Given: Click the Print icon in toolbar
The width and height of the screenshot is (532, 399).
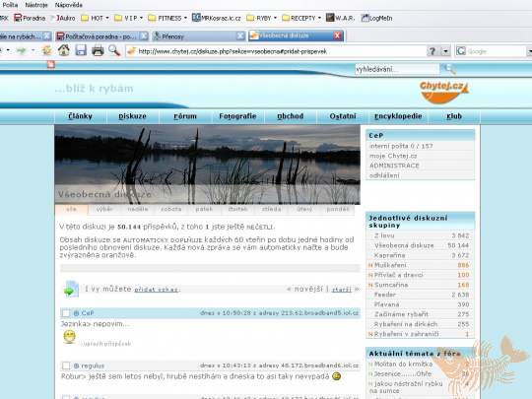Looking at the screenshot, I should pos(98,51).
